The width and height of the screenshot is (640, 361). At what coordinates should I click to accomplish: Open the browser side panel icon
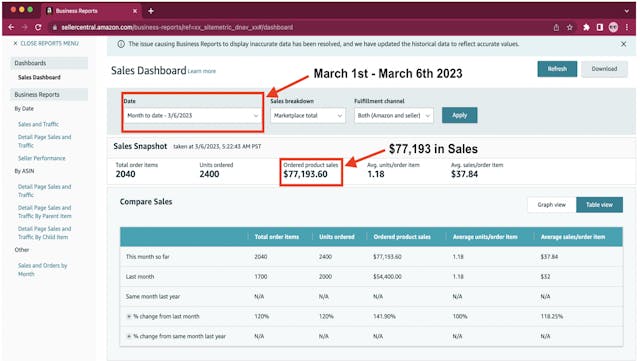coord(600,27)
